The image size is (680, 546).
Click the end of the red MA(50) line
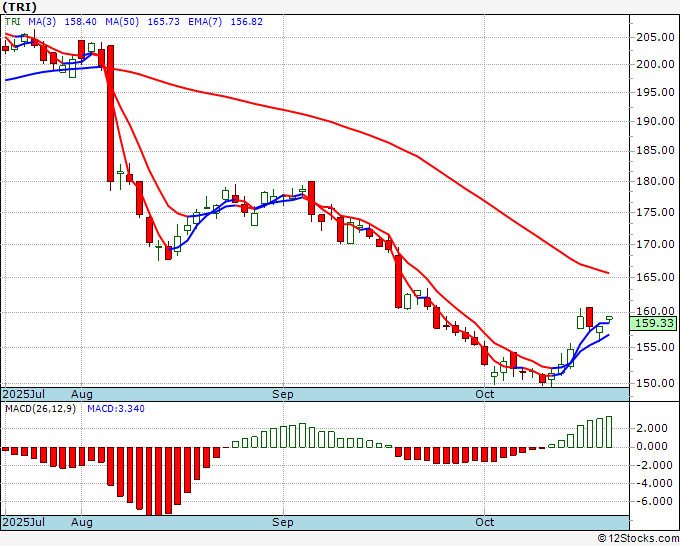click(608, 273)
